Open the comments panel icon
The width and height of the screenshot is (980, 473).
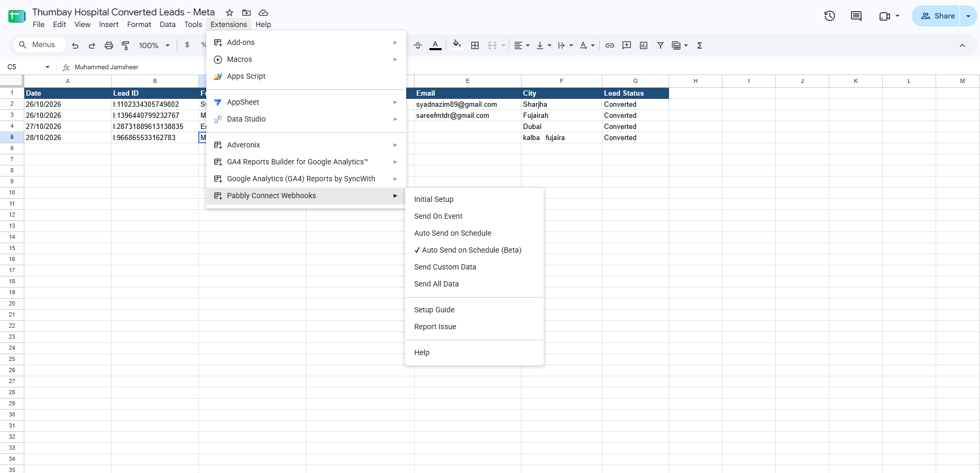(856, 16)
